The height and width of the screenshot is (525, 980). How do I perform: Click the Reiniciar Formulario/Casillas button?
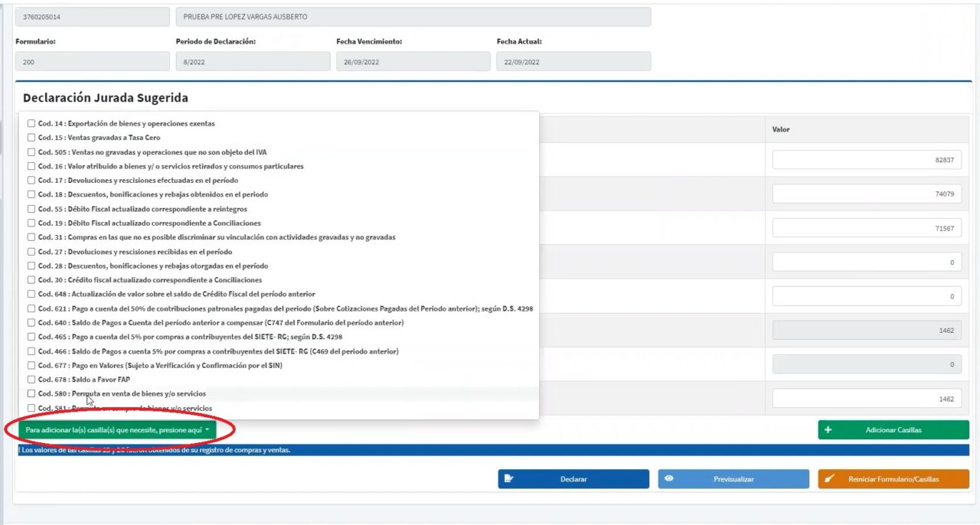point(893,479)
